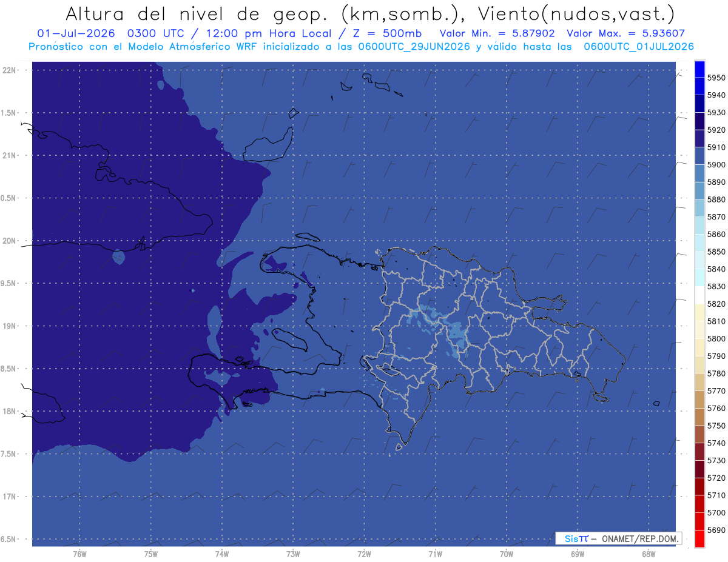Select the '18N' latitude label
The height and width of the screenshot is (562, 728).
click(10, 412)
